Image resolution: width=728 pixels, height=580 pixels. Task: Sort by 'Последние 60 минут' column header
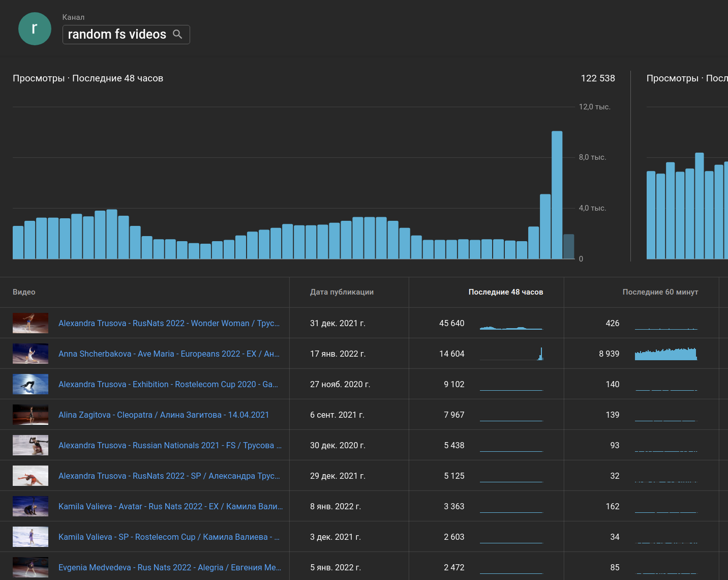pyautogui.click(x=660, y=292)
